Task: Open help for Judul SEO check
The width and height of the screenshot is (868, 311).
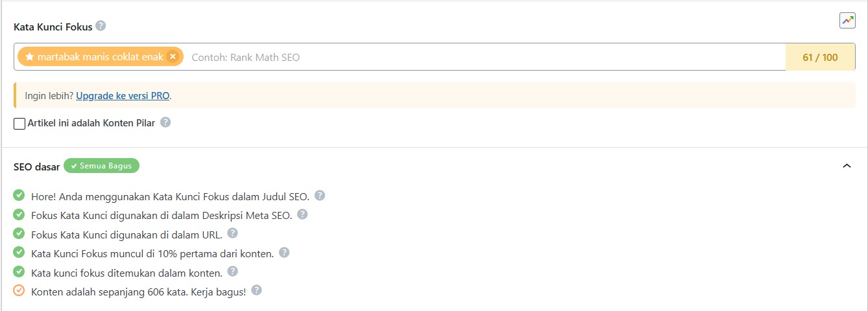Action: pyautogui.click(x=319, y=195)
